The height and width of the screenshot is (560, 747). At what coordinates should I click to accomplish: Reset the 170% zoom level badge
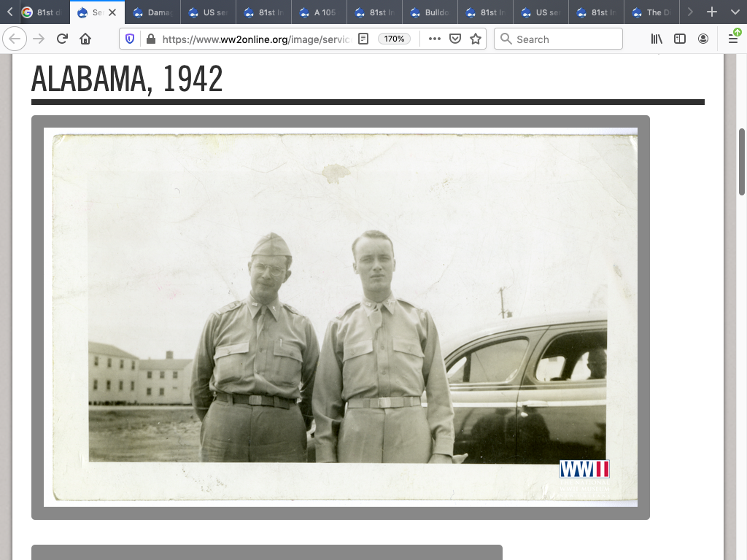tap(395, 39)
